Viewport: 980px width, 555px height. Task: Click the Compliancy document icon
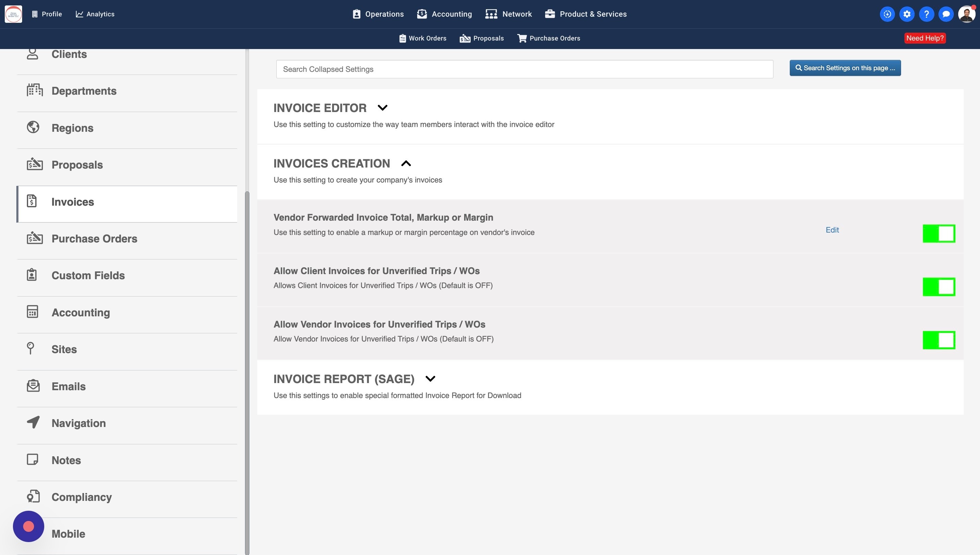[x=33, y=496]
